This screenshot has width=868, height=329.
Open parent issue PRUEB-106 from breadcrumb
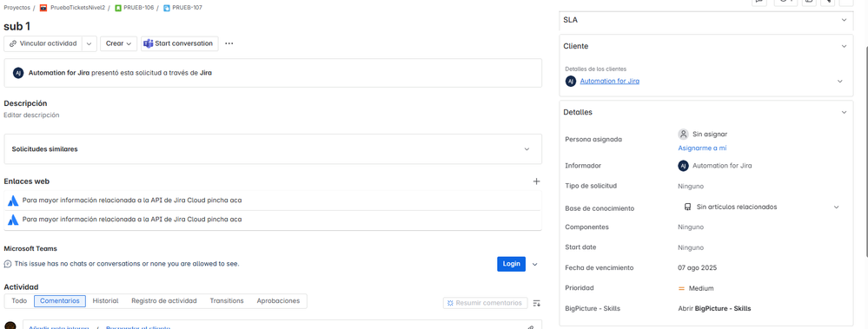pos(138,9)
